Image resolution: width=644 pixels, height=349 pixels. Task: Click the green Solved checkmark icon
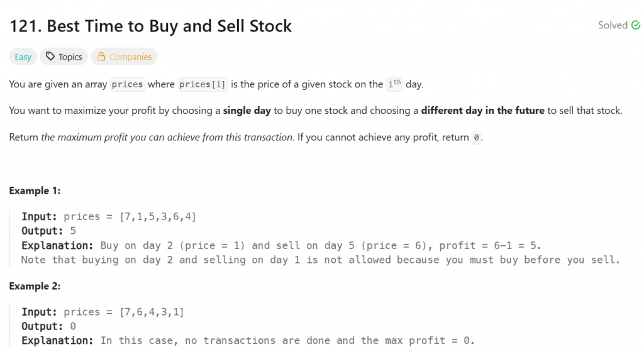point(635,25)
